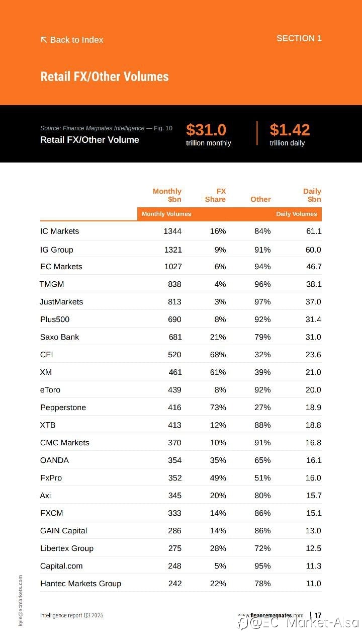Screen dimensions: 362x644
Task: Select the Hantec Markets Group entry
Action: click(81, 584)
